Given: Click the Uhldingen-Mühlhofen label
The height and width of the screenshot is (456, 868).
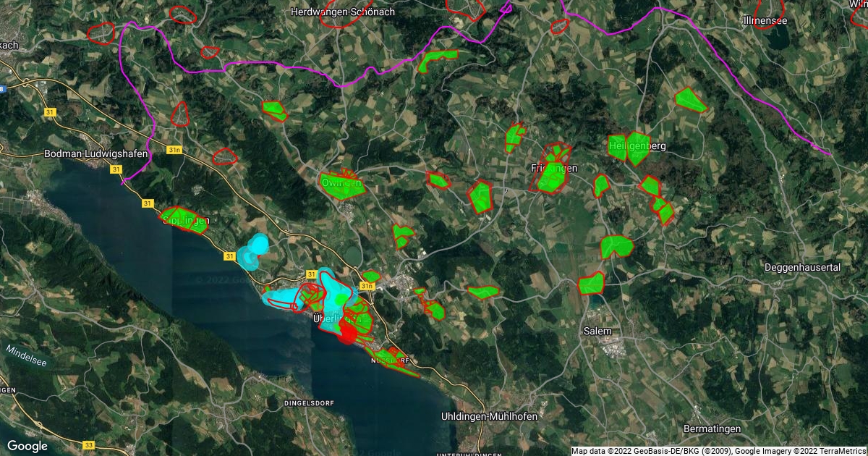Looking at the screenshot, I should (x=489, y=416).
